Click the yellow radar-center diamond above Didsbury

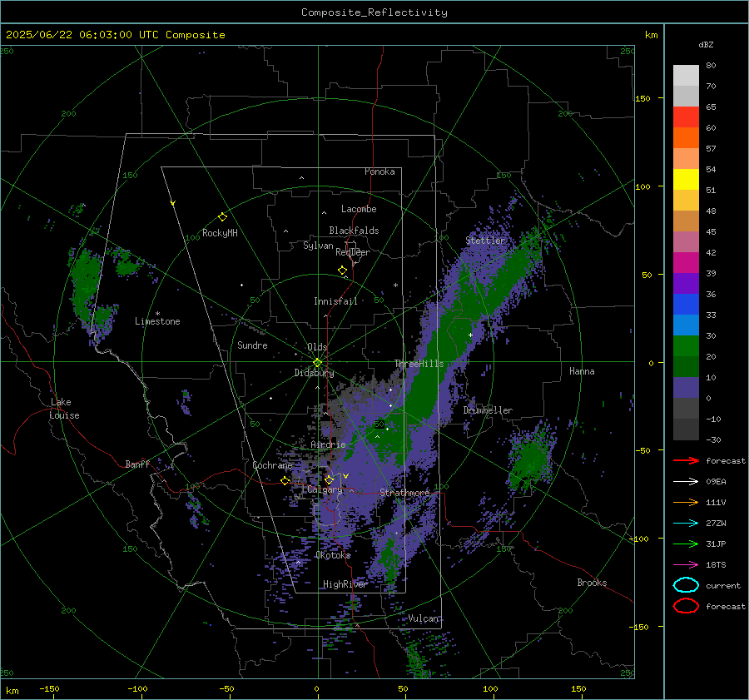[317, 363]
